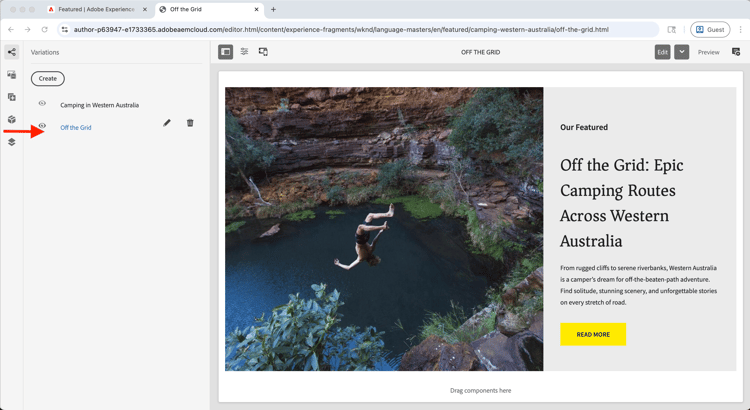Delete the Off the Grid variation
Viewport: 750px width, 410px height.
point(190,123)
